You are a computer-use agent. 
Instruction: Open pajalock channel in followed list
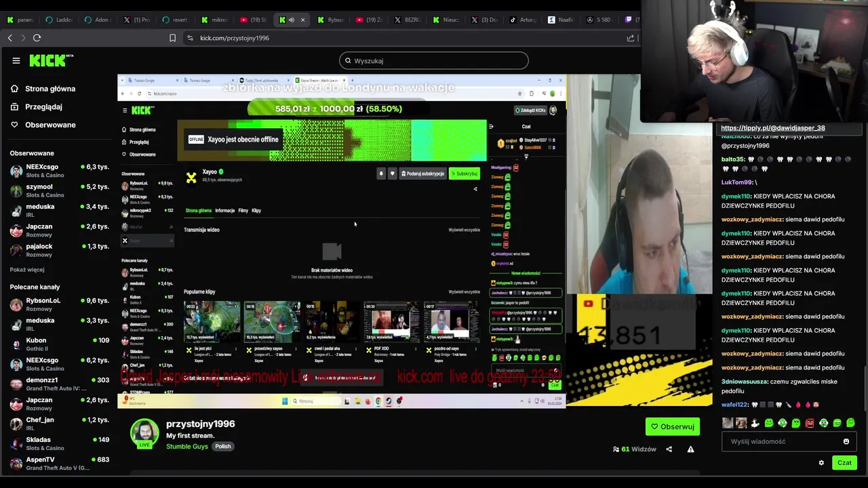(x=59, y=250)
